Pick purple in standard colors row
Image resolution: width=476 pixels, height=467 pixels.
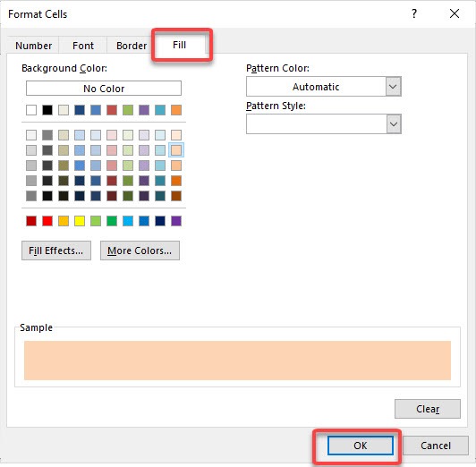tap(176, 221)
